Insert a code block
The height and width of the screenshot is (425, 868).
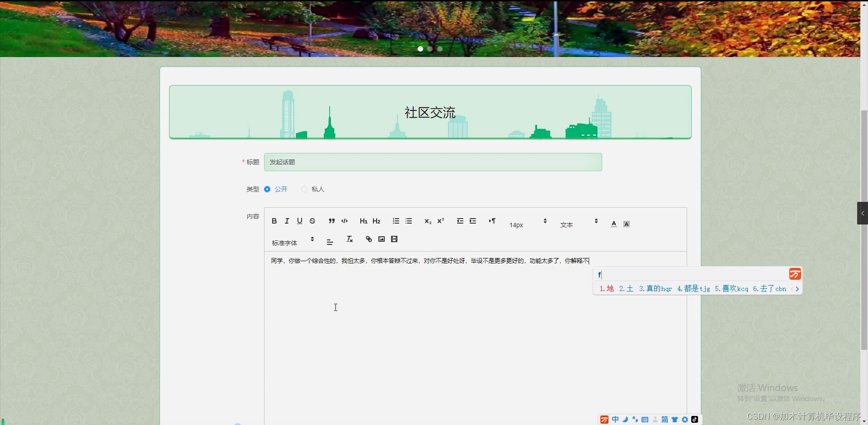[x=344, y=221]
